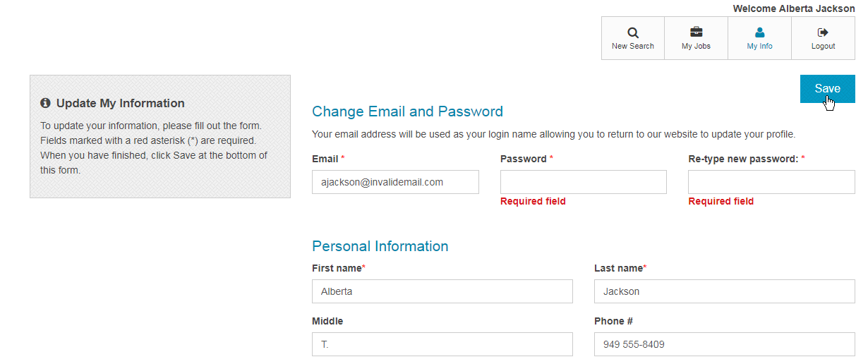Click the Logout arrow icon
Viewport: 868px width, 364px height.
(822, 32)
